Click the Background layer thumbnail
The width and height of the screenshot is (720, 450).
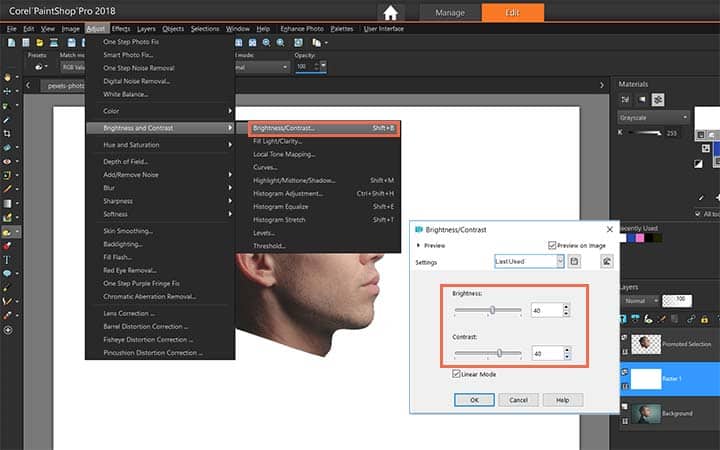[x=646, y=413]
